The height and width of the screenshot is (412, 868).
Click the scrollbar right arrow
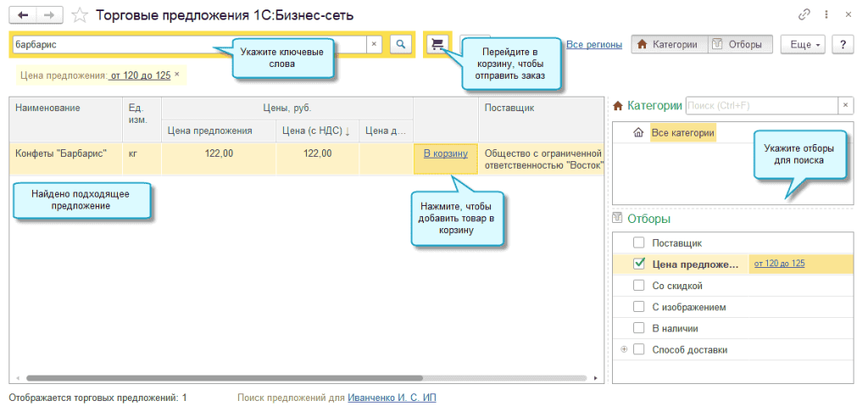(x=596, y=378)
